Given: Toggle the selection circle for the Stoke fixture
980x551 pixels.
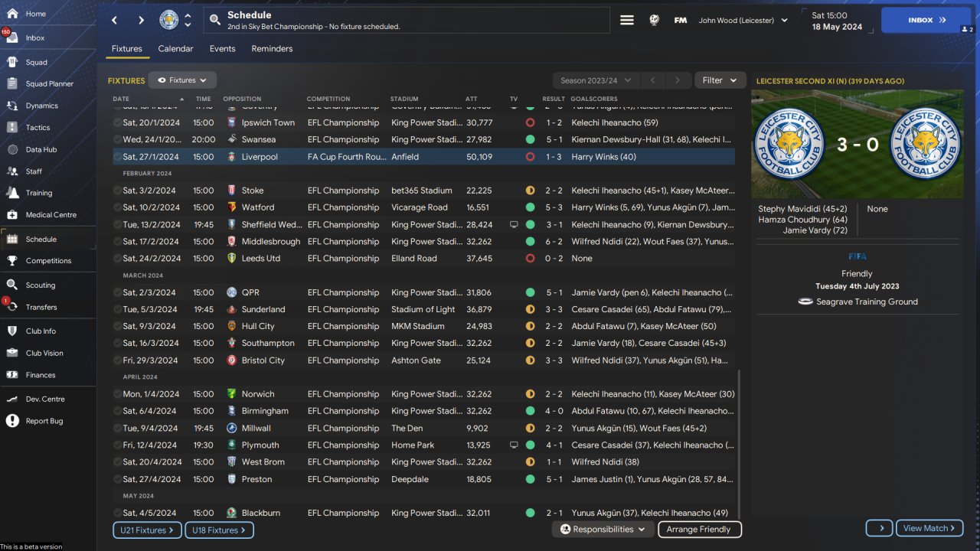Looking at the screenshot, I should [x=117, y=191].
